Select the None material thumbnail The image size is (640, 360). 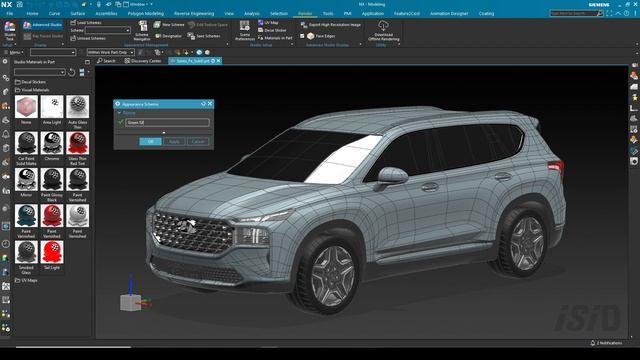click(x=26, y=107)
